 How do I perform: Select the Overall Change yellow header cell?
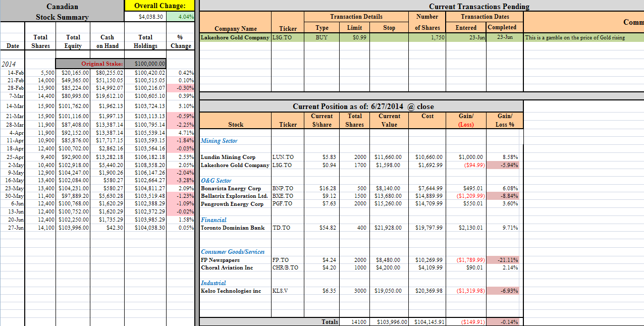pos(160,6)
